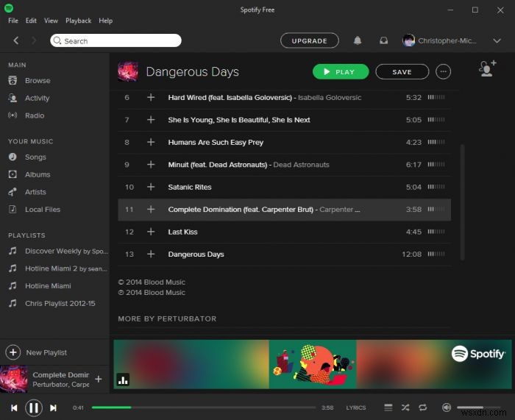This screenshot has width=515, height=420.
Task: Click the track list scrollbar
Action: pos(463,202)
